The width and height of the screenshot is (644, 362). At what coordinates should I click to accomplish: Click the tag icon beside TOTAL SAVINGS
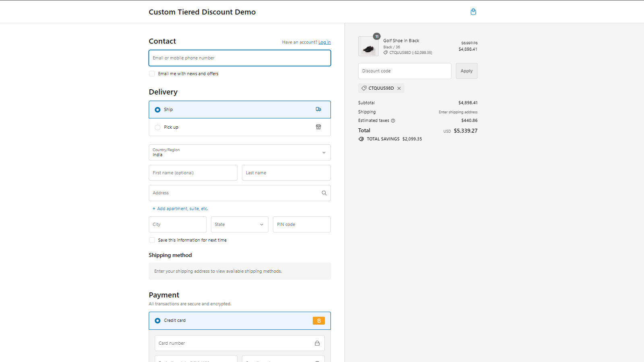click(x=361, y=139)
